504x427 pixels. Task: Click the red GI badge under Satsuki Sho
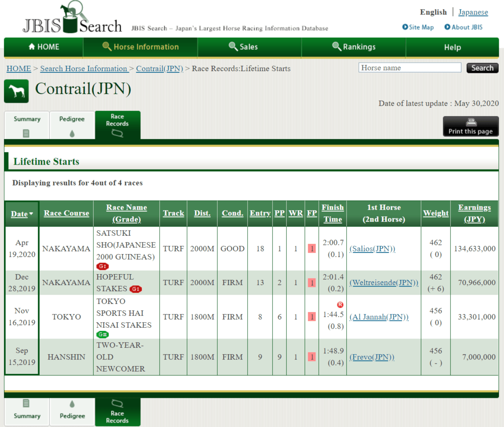tap(102, 266)
